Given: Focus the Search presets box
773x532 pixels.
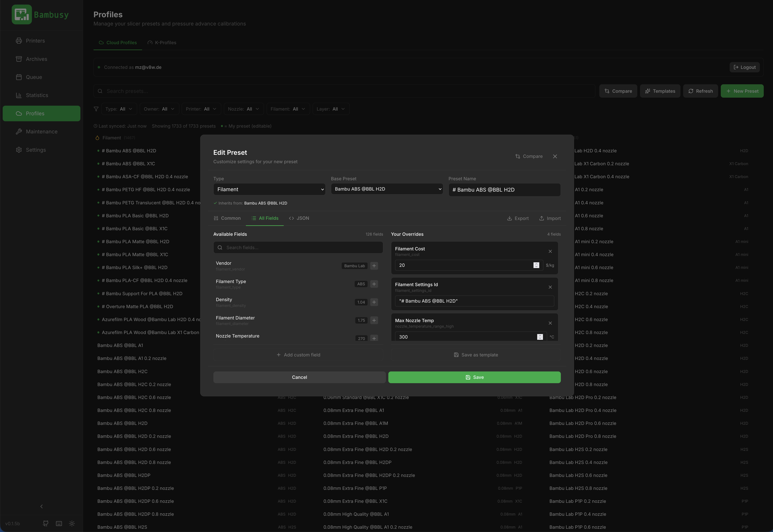Looking at the screenshot, I should pos(344,91).
